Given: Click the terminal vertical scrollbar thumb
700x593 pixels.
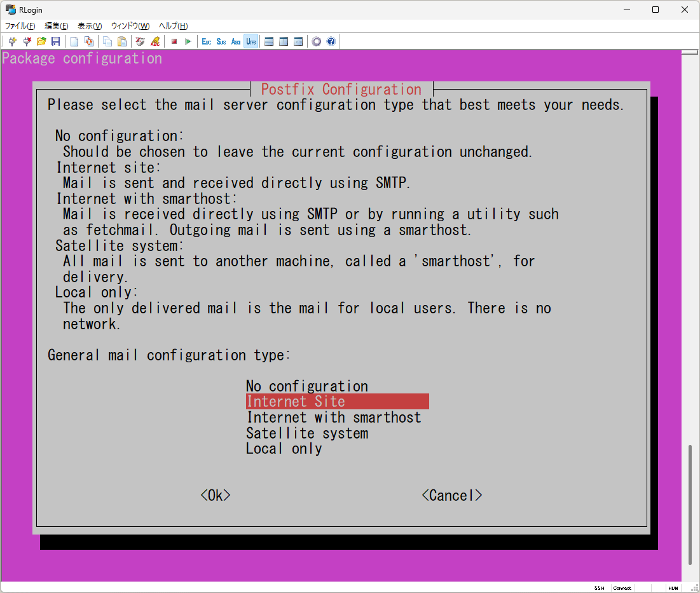Looking at the screenshot, I should [690, 505].
